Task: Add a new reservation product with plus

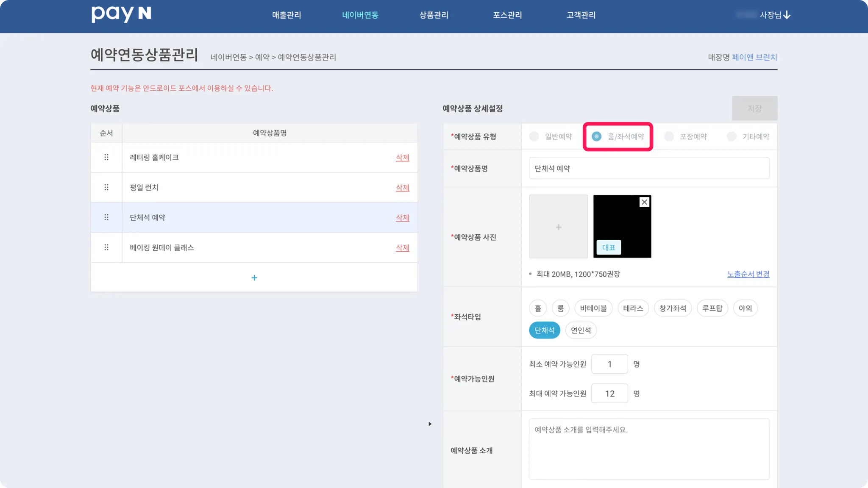Action: point(254,277)
